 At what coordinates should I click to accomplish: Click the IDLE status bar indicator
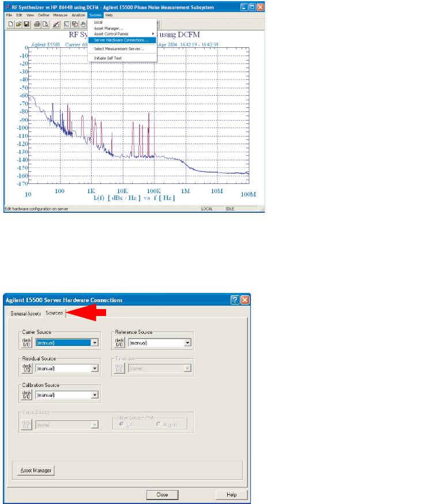coord(242,209)
